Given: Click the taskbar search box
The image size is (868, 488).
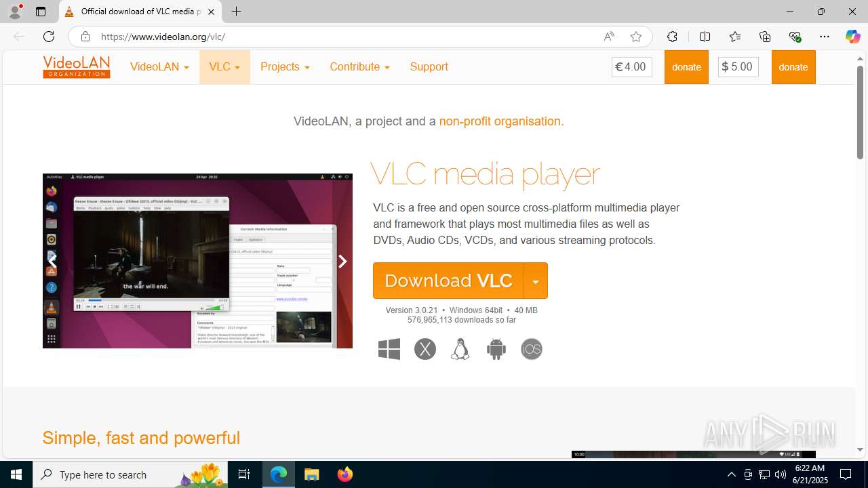Looking at the screenshot, I should (130, 474).
